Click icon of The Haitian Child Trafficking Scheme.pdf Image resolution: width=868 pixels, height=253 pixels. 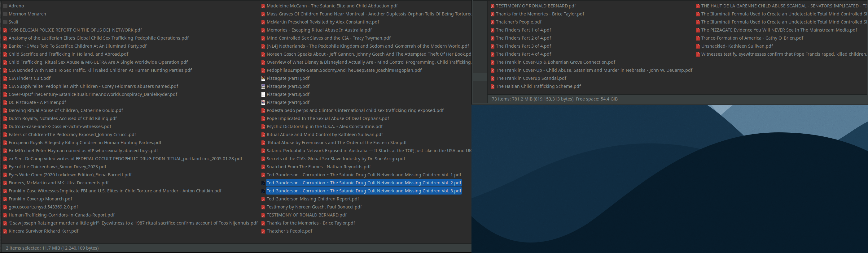coord(492,87)
